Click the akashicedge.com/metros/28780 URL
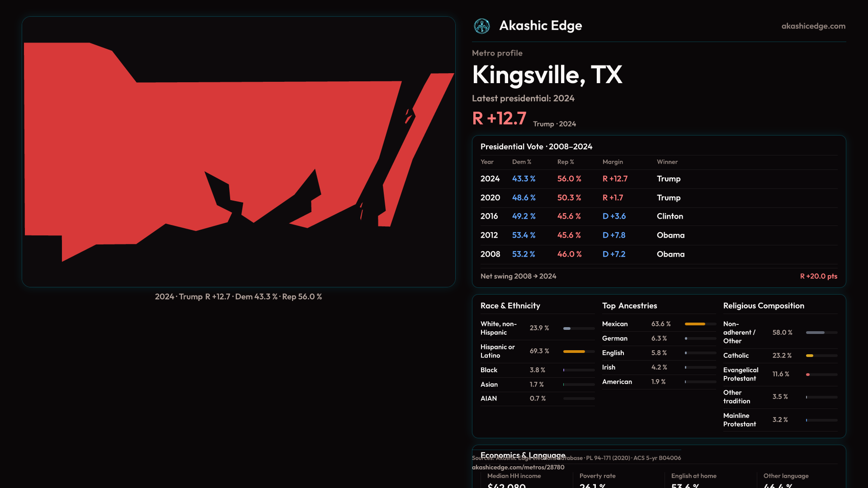This screenshot has width=868, height=488. 518,467
